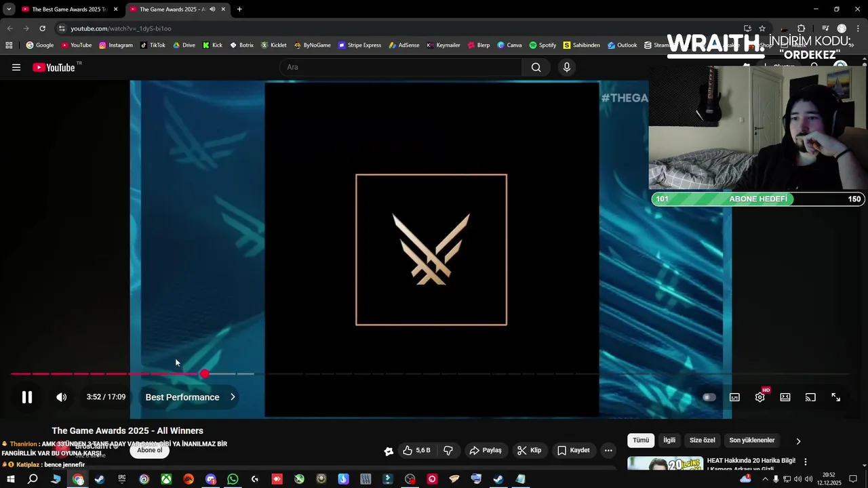Open the Windows Start menu
The height and width of the screenshot is (488, 868).
[10, 479]
